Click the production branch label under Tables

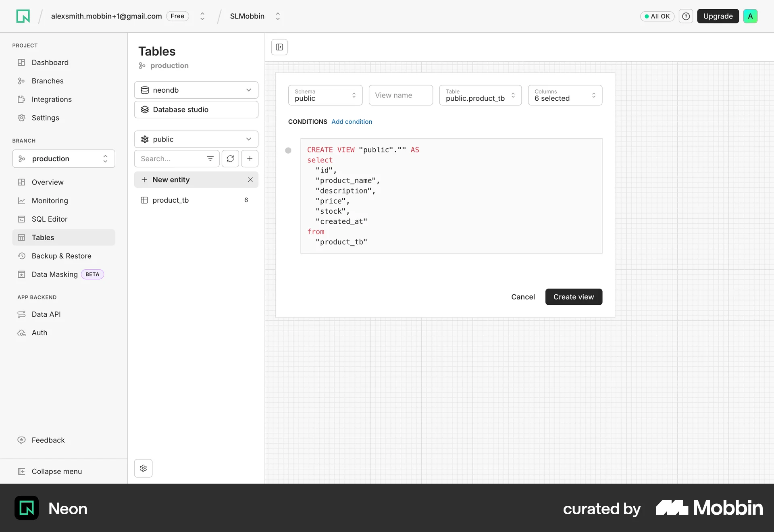[169, 66]
